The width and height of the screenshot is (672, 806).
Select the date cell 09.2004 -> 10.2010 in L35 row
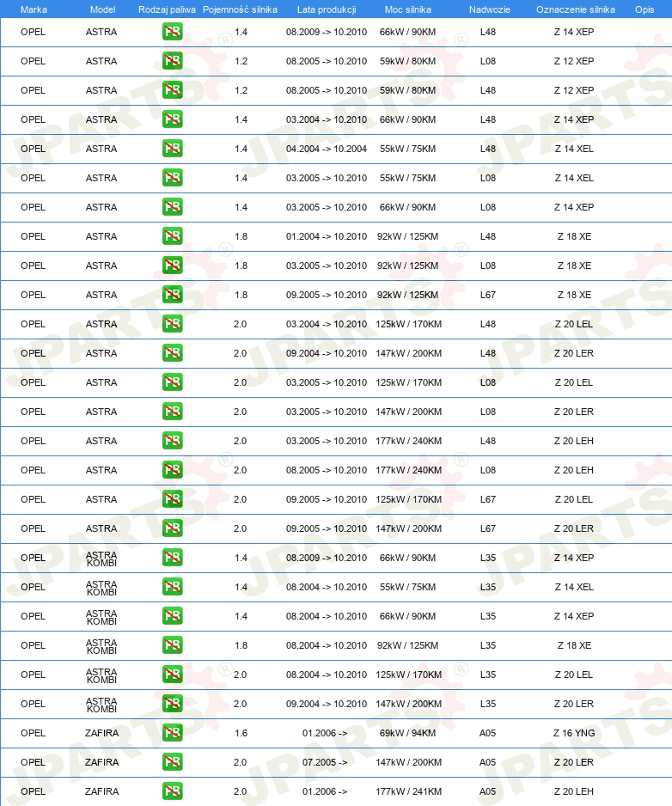coord(327,704)
